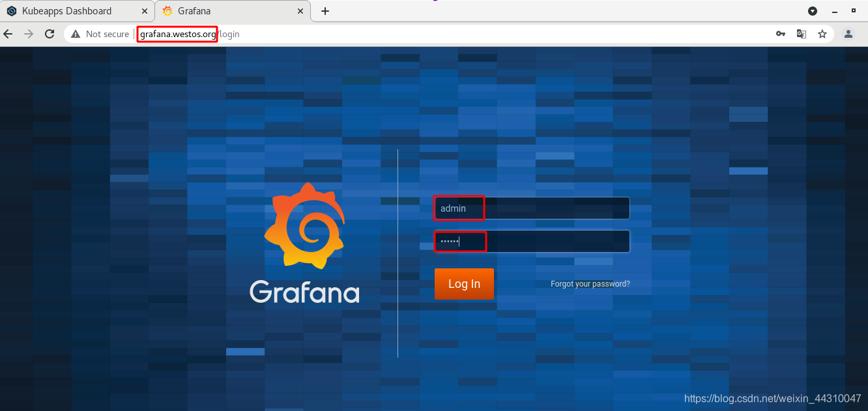Focus the password input field
The width and height of the screenshot is (868, 411).
[x=532, y=242]
